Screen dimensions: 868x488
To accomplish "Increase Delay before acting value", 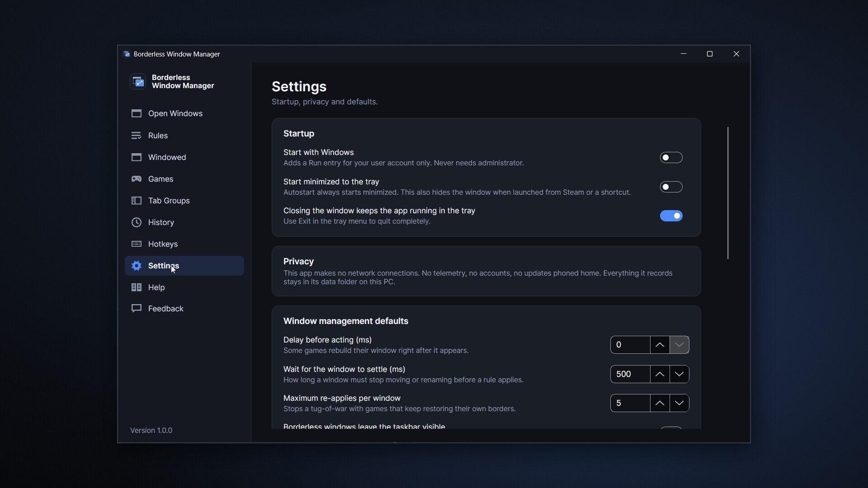I will pos(660,345).
